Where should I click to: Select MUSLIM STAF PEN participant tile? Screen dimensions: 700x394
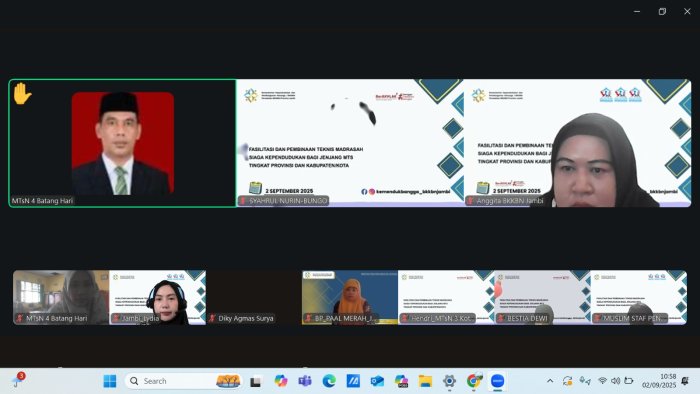click(x=639, y=297)
